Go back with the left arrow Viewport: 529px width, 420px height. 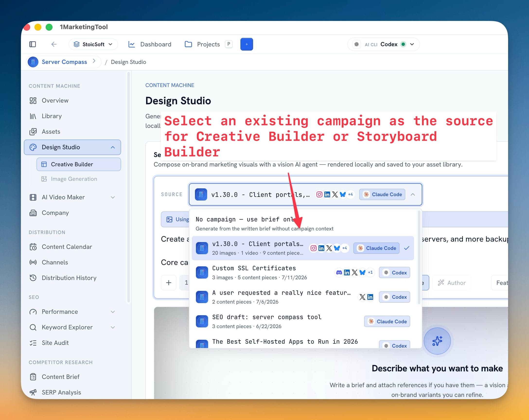54,44
